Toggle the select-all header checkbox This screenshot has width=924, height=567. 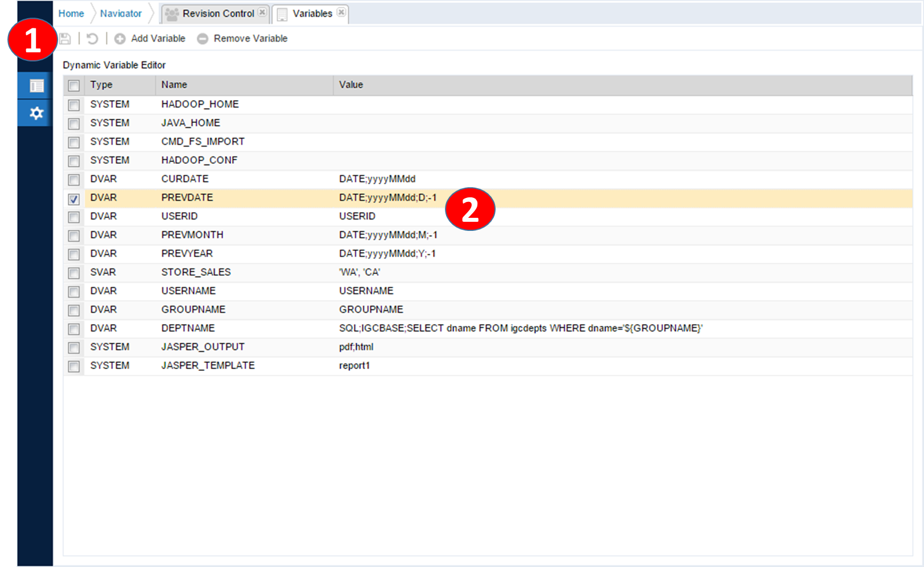point(74,85)
